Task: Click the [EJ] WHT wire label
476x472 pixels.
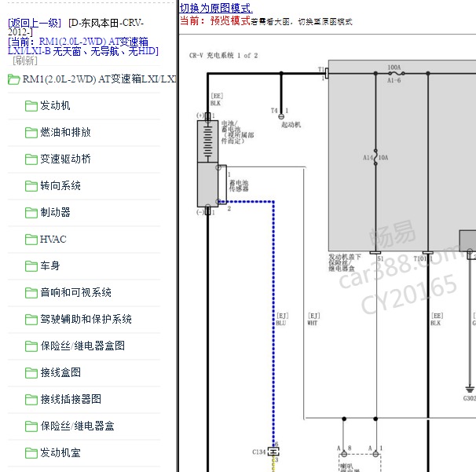Action: [313, 320]
